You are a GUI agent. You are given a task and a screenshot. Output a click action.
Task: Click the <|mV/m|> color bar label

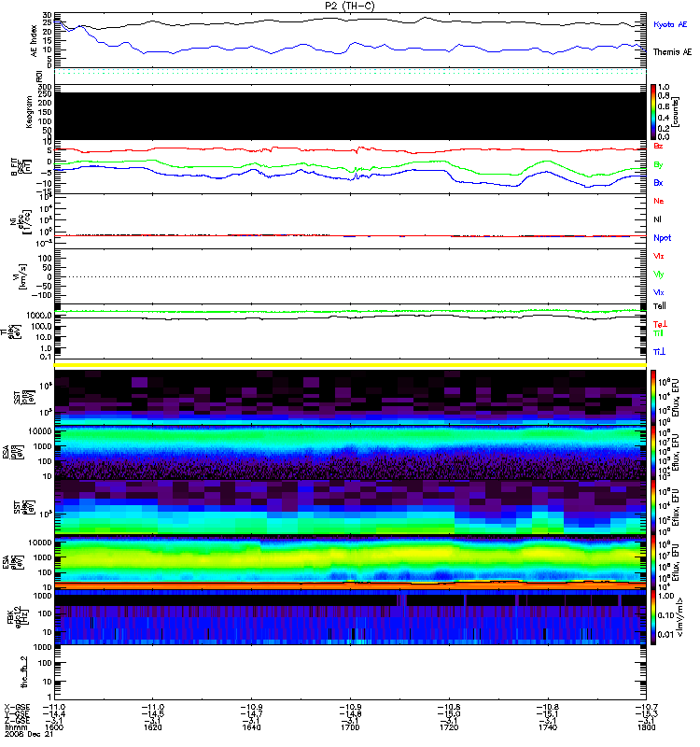point(679,618)
